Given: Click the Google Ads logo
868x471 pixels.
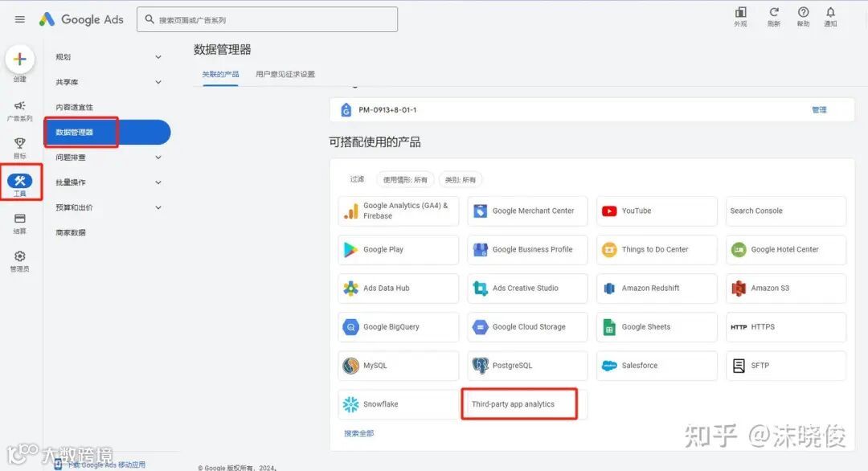Looking at the screenshot, I should [x=81, y=19].
